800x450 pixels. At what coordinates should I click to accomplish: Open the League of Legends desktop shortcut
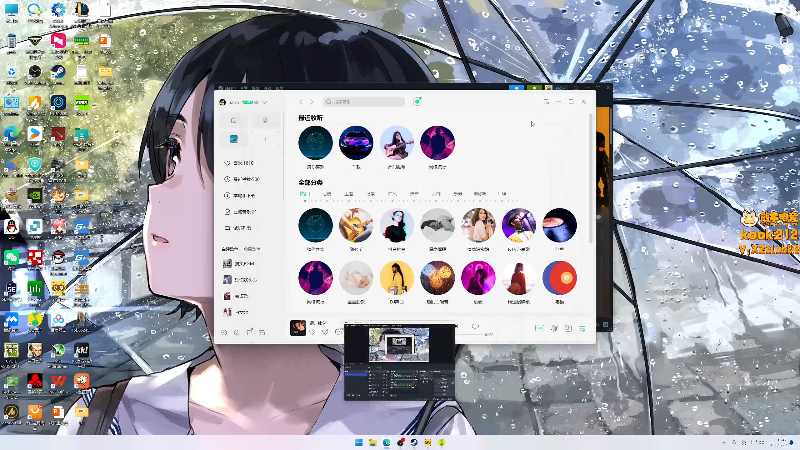pyautogui.click(x=82, y=12)
